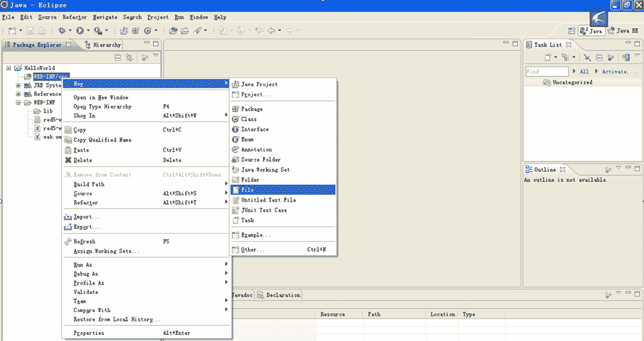Image resolution: width=644 pixels, height=341 pixels.
Task: Open the File menu
Action: click(x=8, y=18)
